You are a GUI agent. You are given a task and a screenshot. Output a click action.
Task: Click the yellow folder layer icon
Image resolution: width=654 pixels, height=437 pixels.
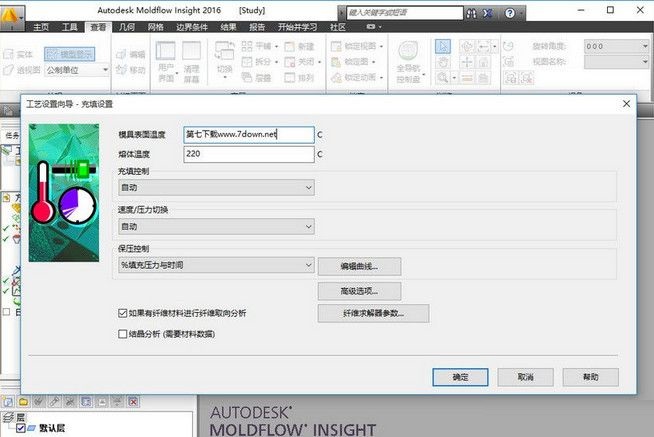click(23, 402)
